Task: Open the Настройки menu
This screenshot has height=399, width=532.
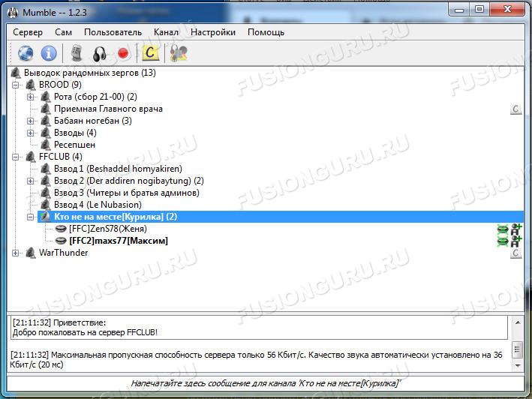Action: [x=213, y=32]
